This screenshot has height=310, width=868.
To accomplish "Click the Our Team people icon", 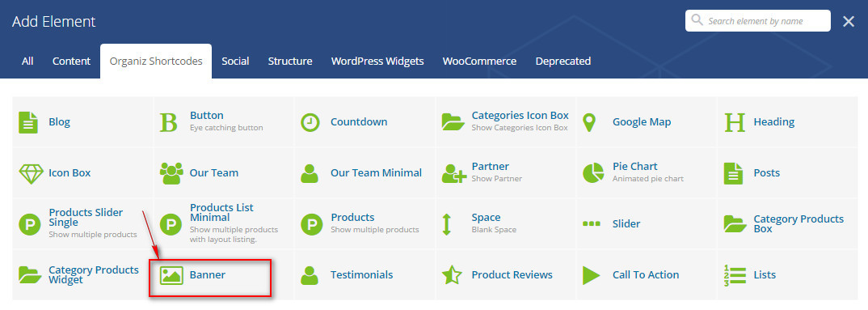I will 171,173.
